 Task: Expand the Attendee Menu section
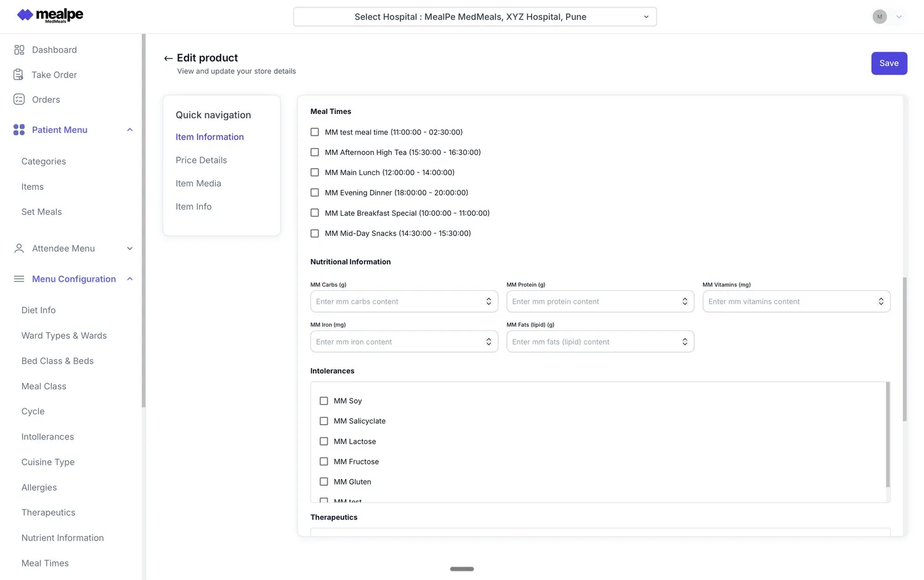tap(130, 248)
